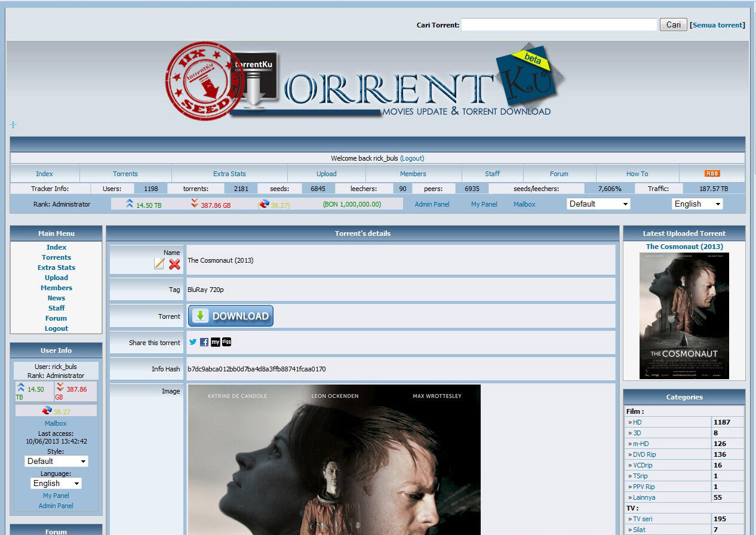Go to Extra Stats in navigation bar
The image size is (756, 535).
click(229, 174)
